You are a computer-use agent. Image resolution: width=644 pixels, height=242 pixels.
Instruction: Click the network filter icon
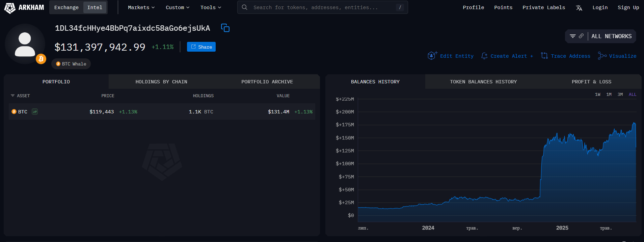pyautogui.click(x=573, y=36)
